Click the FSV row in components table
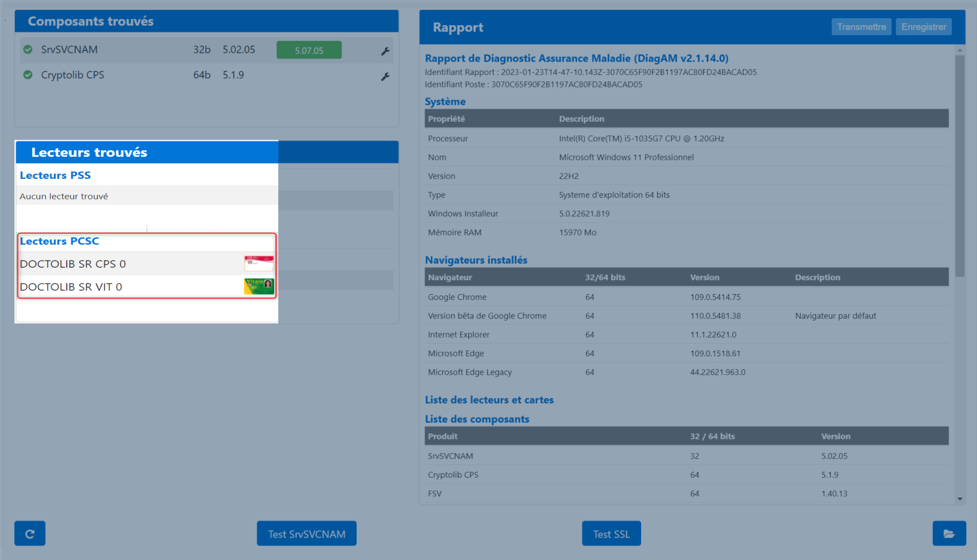 pyautogui.click(x=686, y=493)
